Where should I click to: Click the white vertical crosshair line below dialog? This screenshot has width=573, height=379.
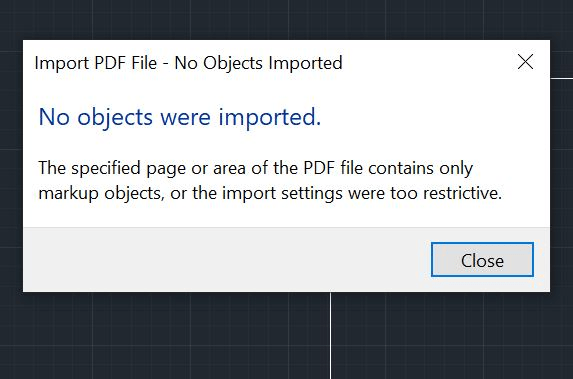[x=331, y=336]
